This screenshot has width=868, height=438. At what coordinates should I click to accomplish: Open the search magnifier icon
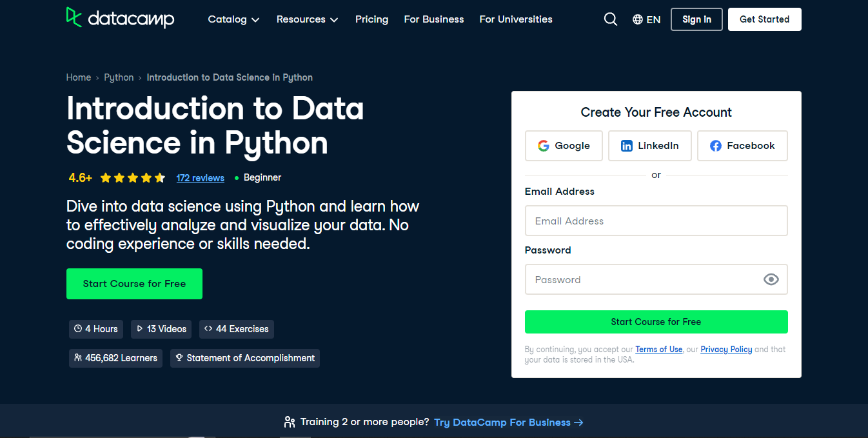pos(610,19)
